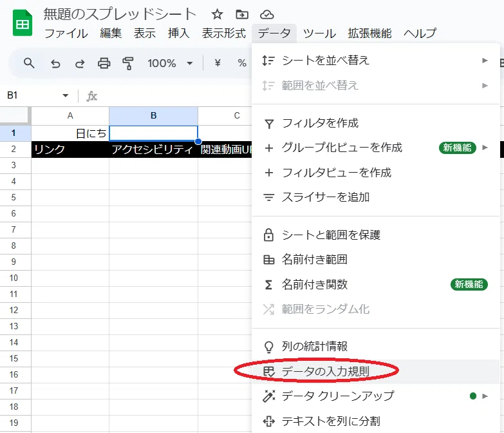Choose 名前付き関数
The width and height of the screenshot is (504, 433).
coord(376,284)
